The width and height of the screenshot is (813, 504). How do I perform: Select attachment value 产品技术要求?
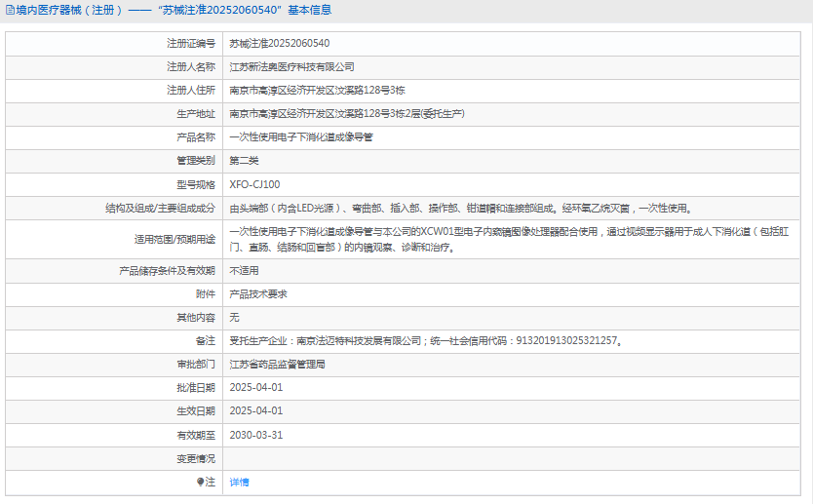click(x=258, y=294)
